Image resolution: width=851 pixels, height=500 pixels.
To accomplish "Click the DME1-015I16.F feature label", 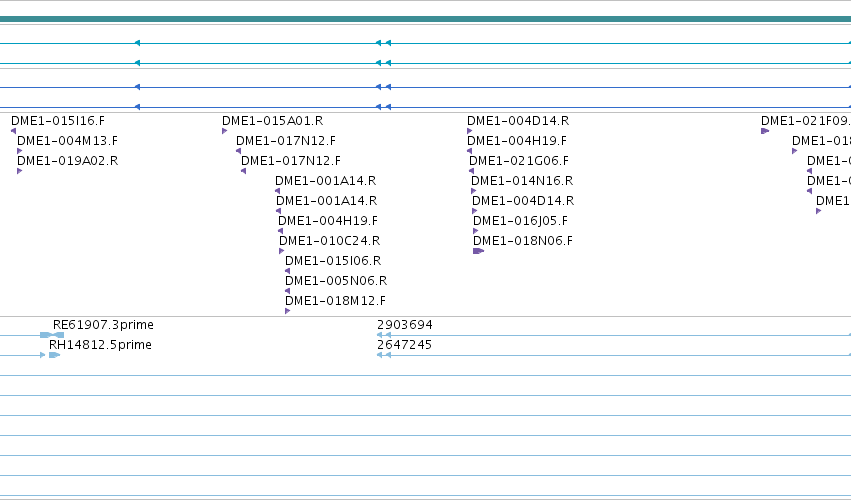I will point(58,121).
